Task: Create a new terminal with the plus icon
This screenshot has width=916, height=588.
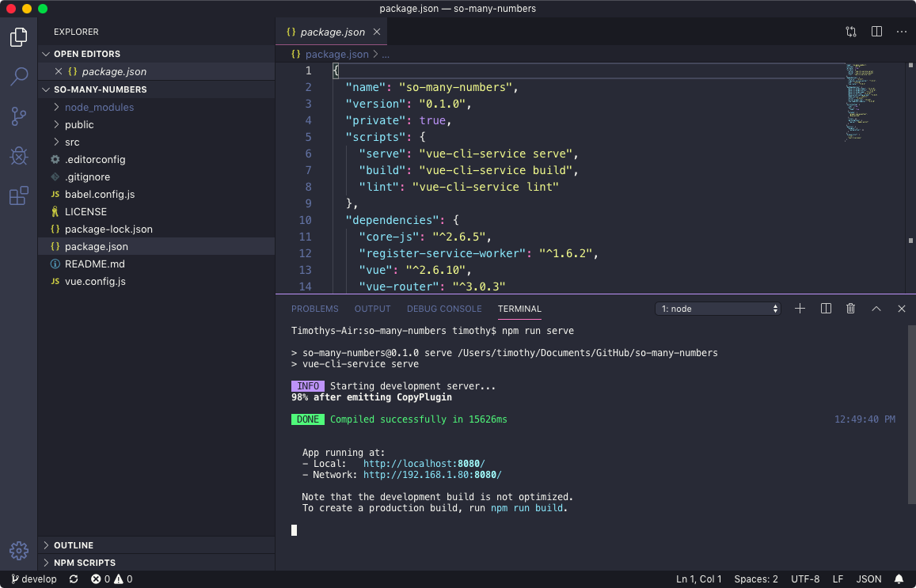Action: click(x=800, y=309)
